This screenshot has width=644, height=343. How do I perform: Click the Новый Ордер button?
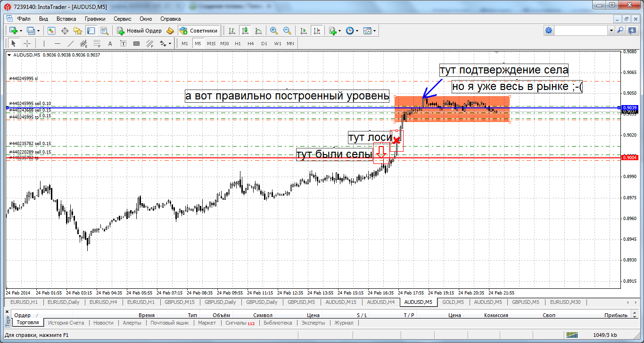click(x=139, y=31)
